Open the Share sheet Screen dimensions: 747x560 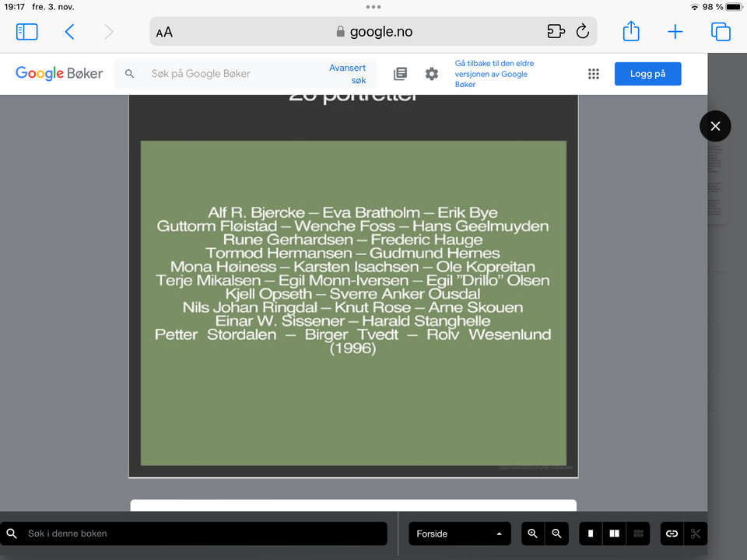coord(631,31)
